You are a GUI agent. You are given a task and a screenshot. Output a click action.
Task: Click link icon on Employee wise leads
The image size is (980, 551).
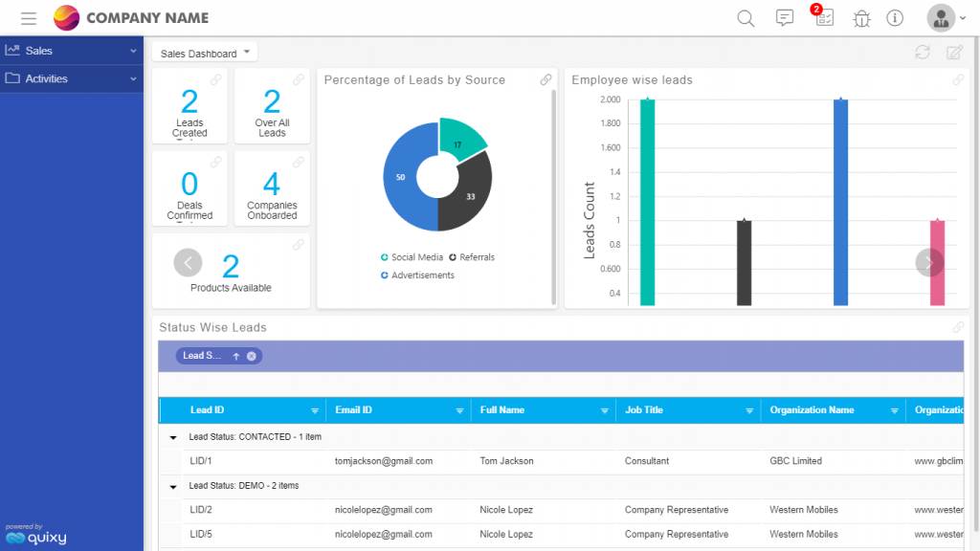(958, 80)
